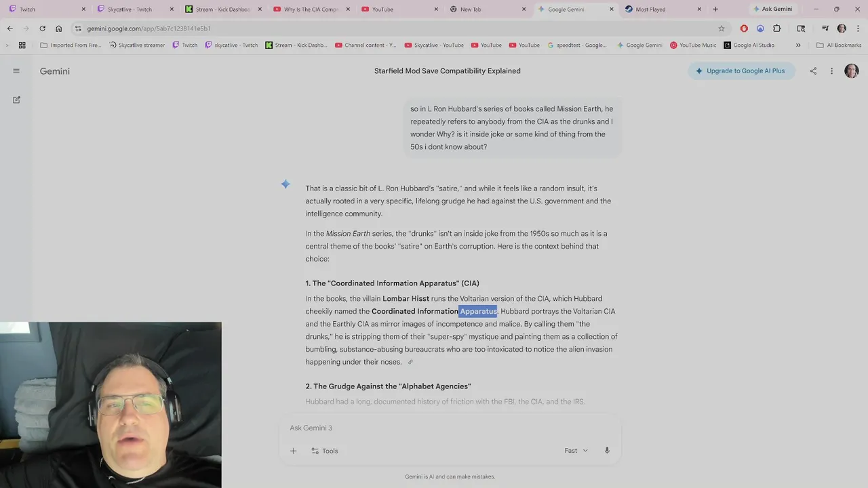Open the Stream - Kick Dashb... bookmark
Screen dimensions: 868x488
[x=296, y=45]
